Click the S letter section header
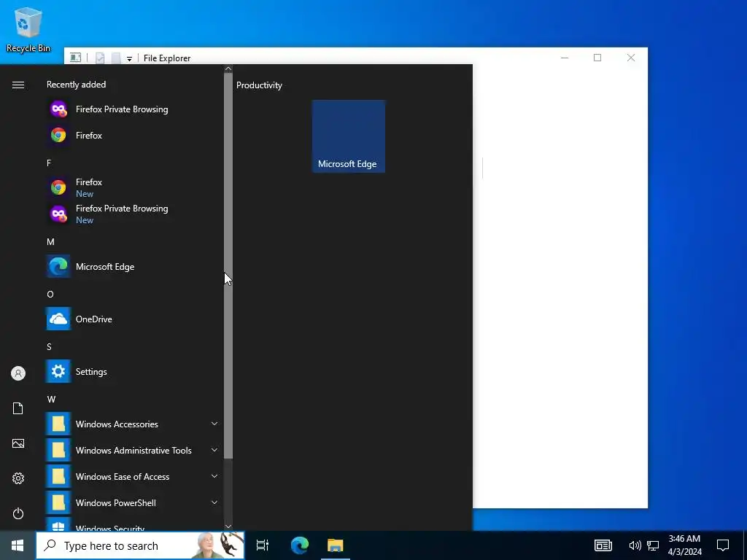Screen dimensions: 747x560 tap(49, 346)
